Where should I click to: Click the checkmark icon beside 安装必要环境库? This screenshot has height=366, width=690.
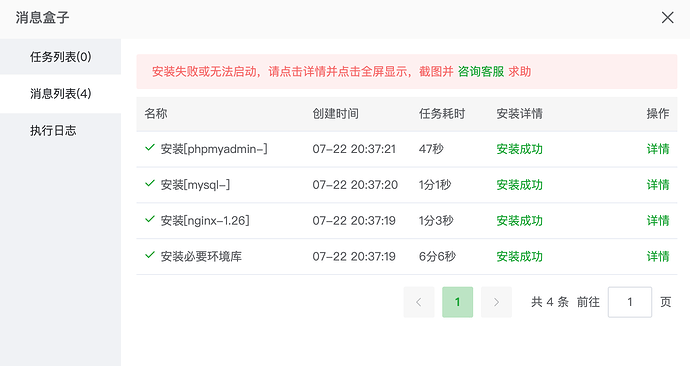click(150, 255)
